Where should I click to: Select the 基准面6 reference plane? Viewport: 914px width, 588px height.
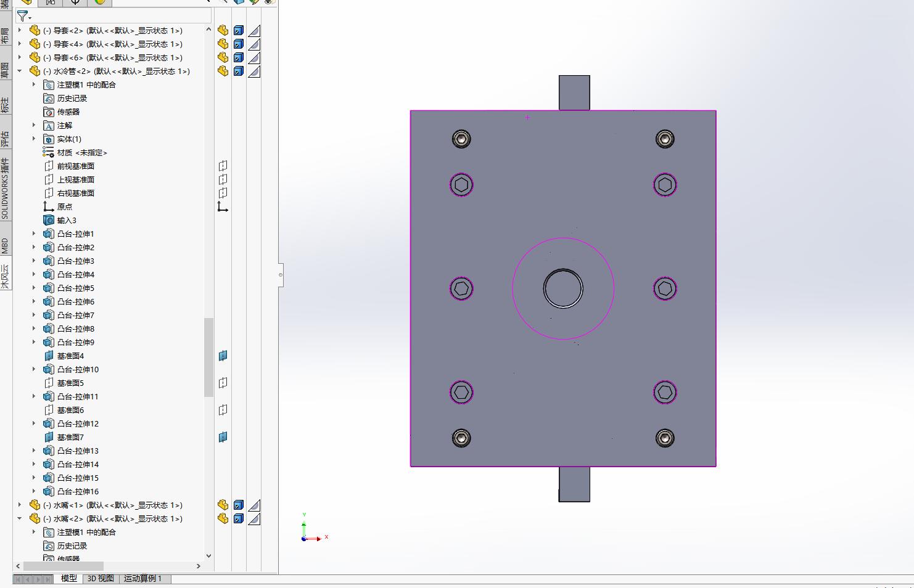(x=64, y=410)
